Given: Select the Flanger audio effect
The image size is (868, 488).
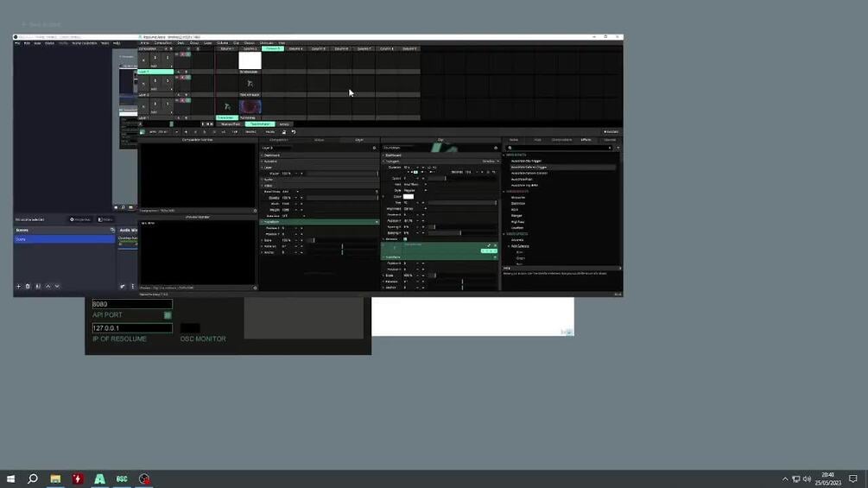Looking at the screenshot, I should coord(516,216).
